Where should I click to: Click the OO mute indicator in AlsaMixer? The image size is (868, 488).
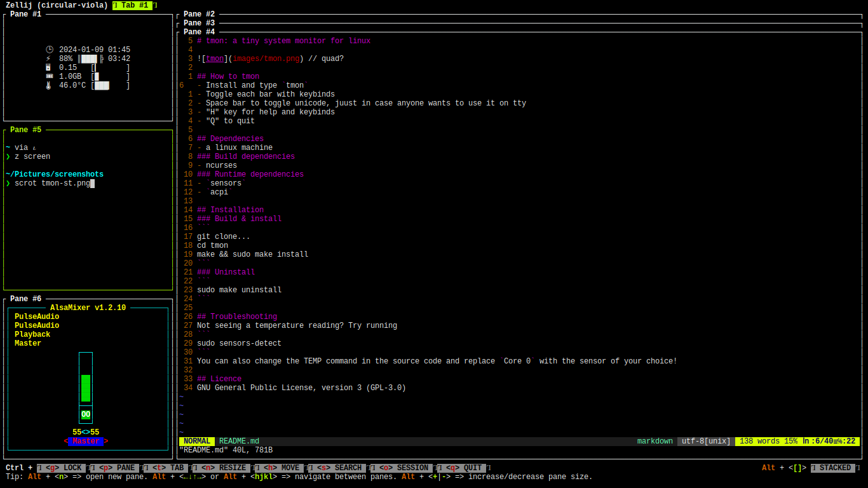pos(86,414)
